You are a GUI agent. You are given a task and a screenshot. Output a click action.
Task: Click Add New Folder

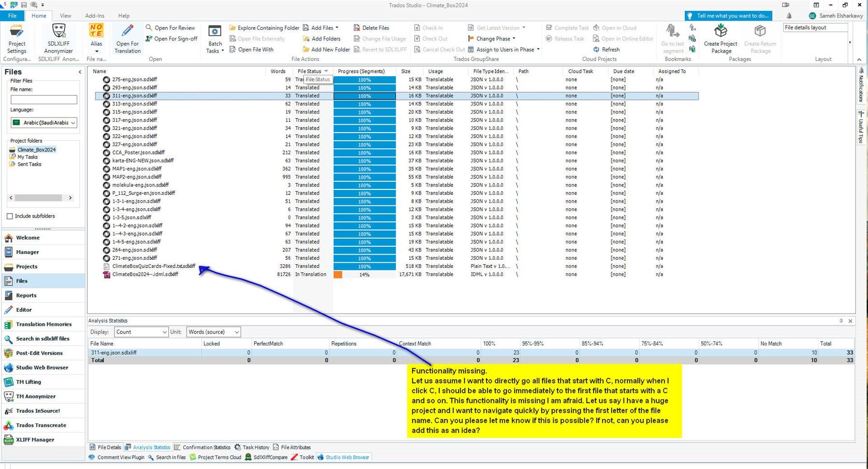(x=326, y=50)
